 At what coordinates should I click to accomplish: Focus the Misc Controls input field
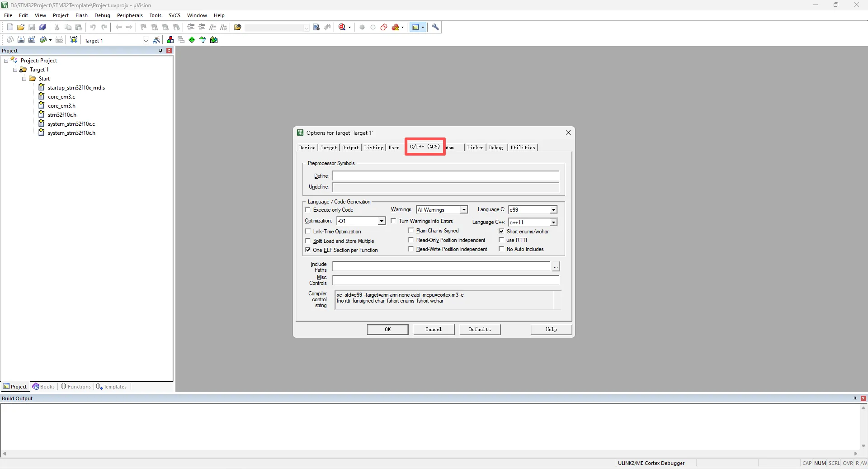(x=446, y=280)
